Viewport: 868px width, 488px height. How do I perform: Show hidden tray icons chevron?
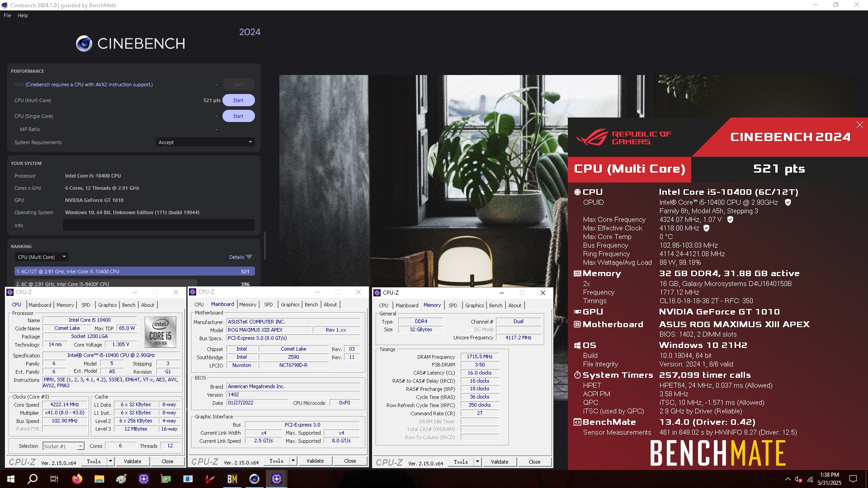[x=788, y=479]
